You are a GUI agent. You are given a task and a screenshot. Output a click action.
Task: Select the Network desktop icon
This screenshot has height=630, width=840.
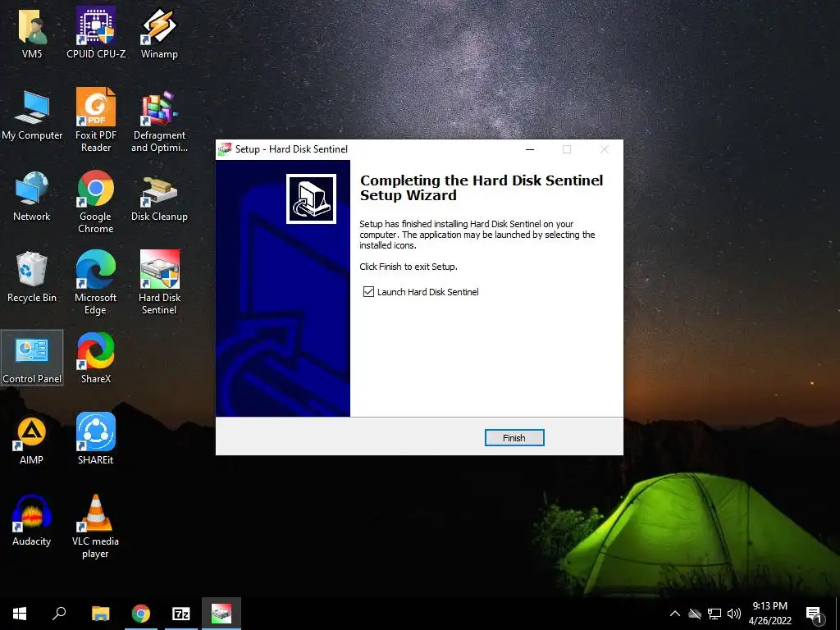point(32,196)
